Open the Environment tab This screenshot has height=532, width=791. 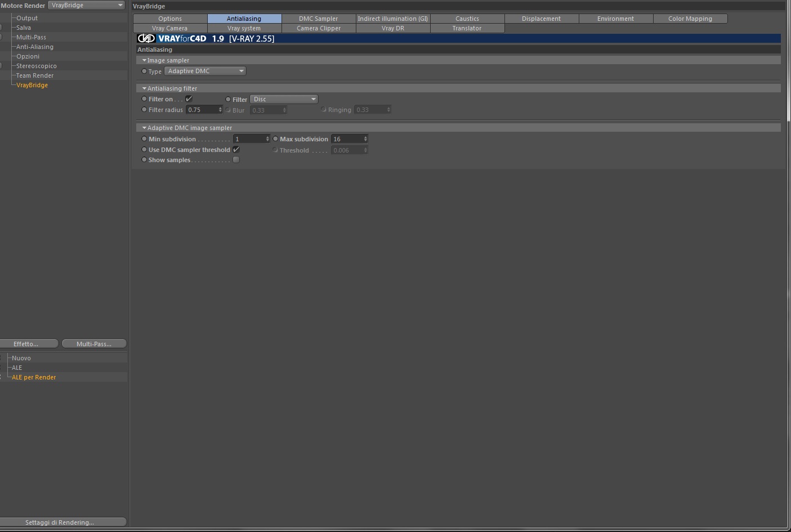pos(616,19)
